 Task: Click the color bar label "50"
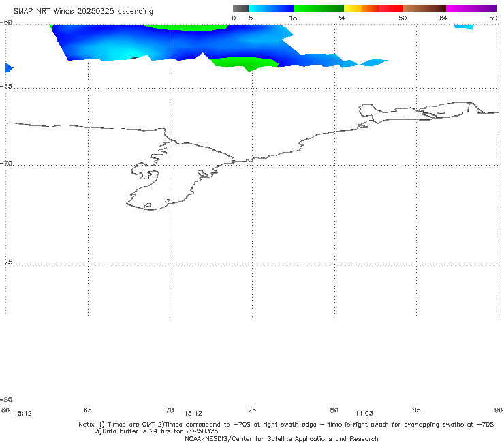(403, 18)
